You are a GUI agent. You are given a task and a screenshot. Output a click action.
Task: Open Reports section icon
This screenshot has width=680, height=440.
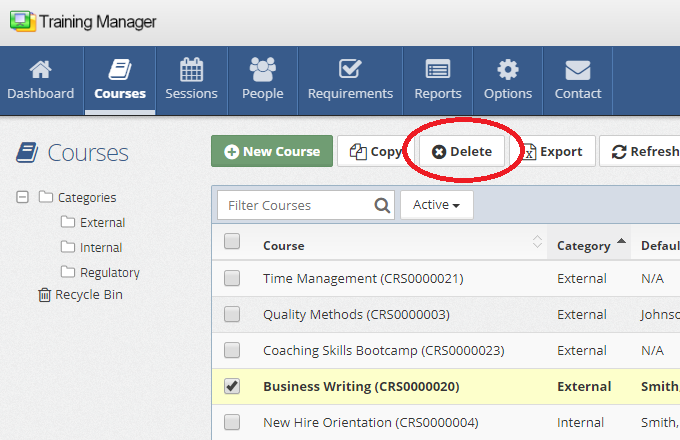click(438, 70)
